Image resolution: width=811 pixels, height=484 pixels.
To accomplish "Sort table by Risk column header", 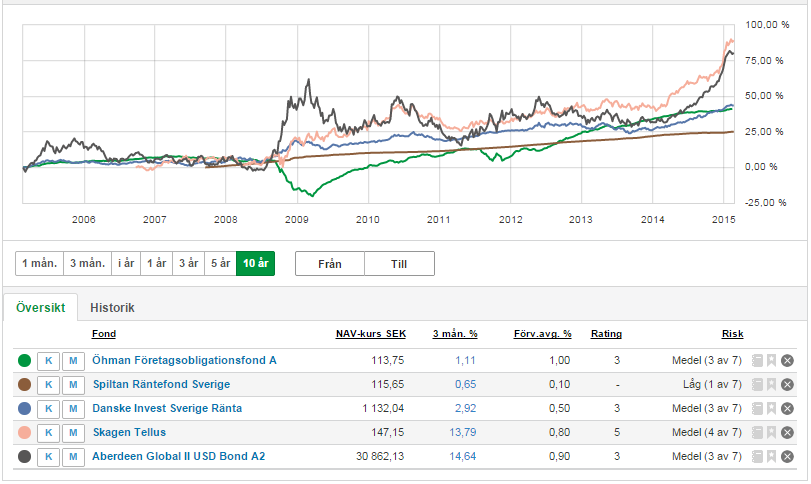I will click(x=732, y=334).
